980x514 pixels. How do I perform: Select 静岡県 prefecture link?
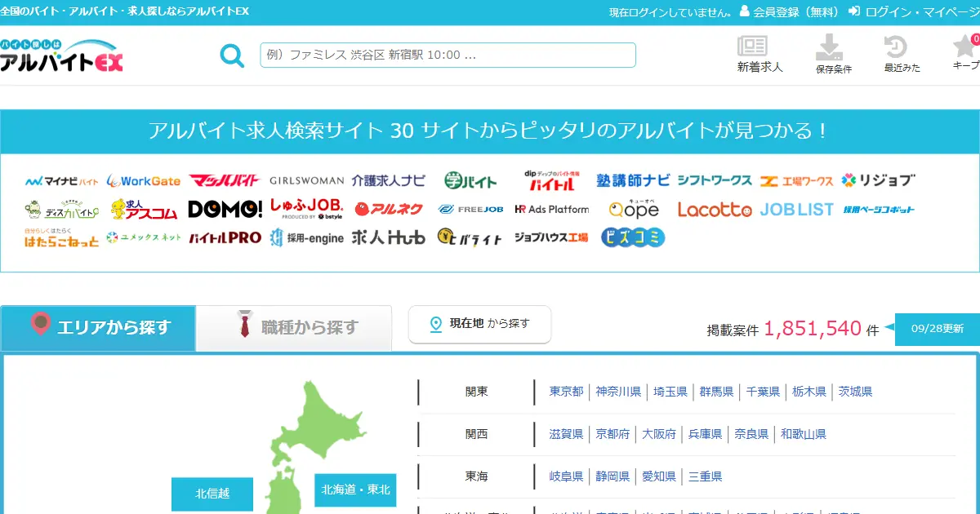point(612,476)
